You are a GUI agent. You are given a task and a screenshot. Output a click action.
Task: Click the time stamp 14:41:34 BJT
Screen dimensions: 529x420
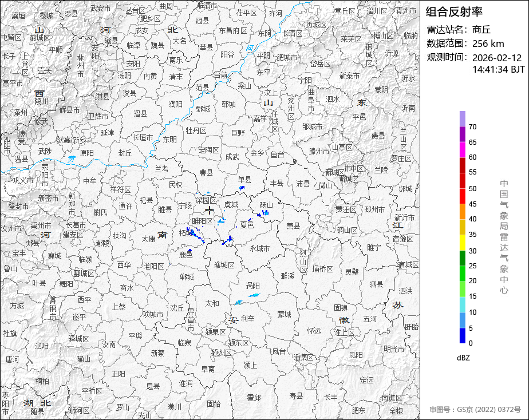pos(498,69)
